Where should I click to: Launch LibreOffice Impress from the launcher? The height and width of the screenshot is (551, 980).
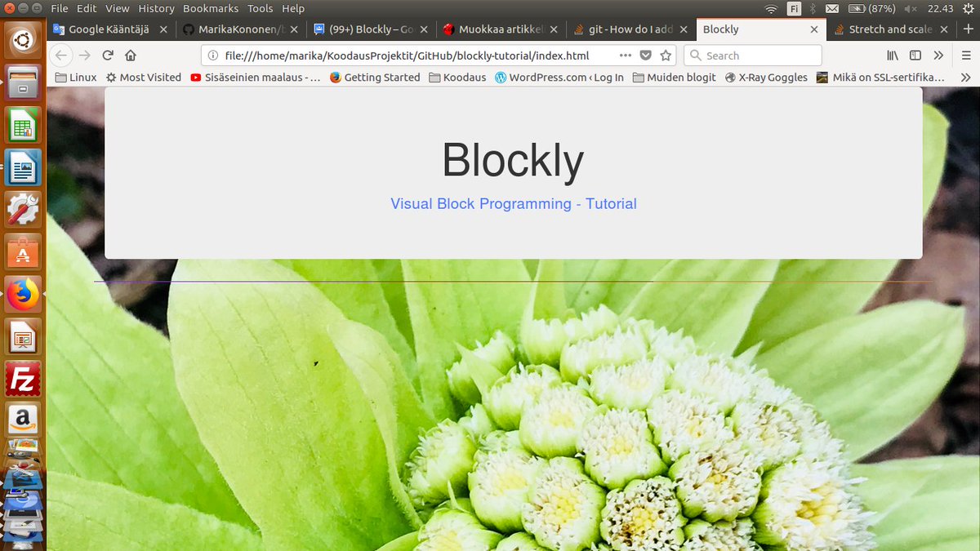click(23, 337)
